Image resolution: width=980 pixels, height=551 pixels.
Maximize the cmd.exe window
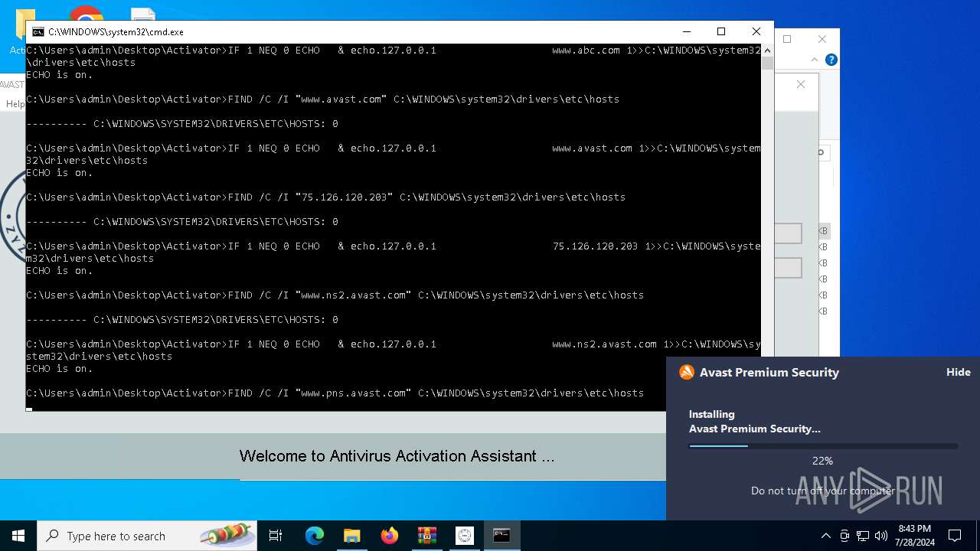point(720,32)
